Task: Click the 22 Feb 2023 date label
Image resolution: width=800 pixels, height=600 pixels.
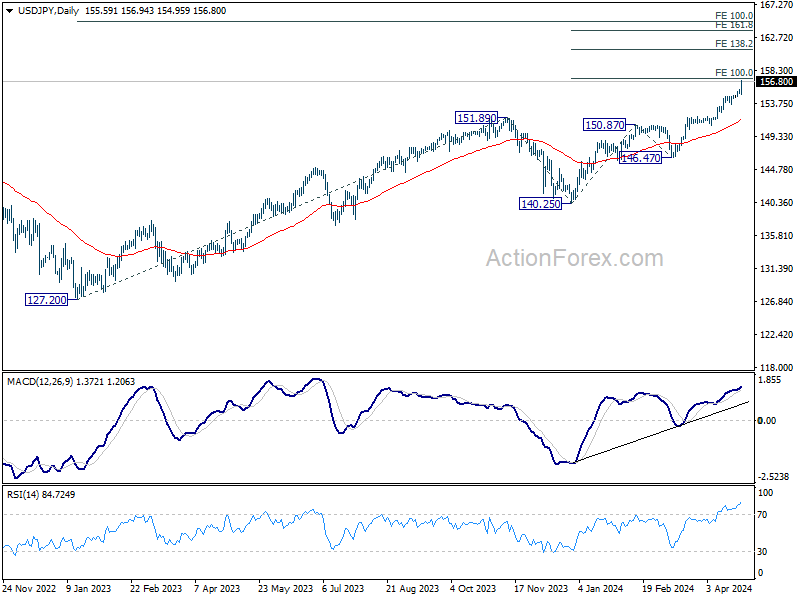Action: click(156, 589)
